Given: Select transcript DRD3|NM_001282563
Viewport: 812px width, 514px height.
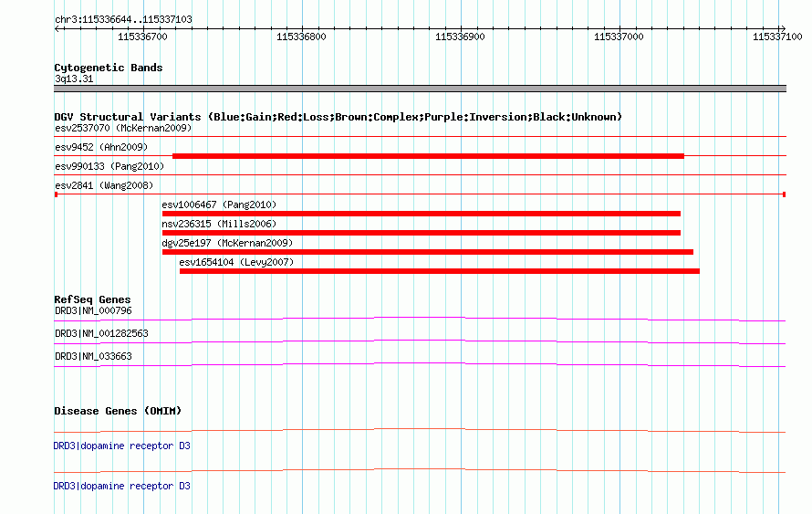Looking at the screenshot, I should (101, 333).
